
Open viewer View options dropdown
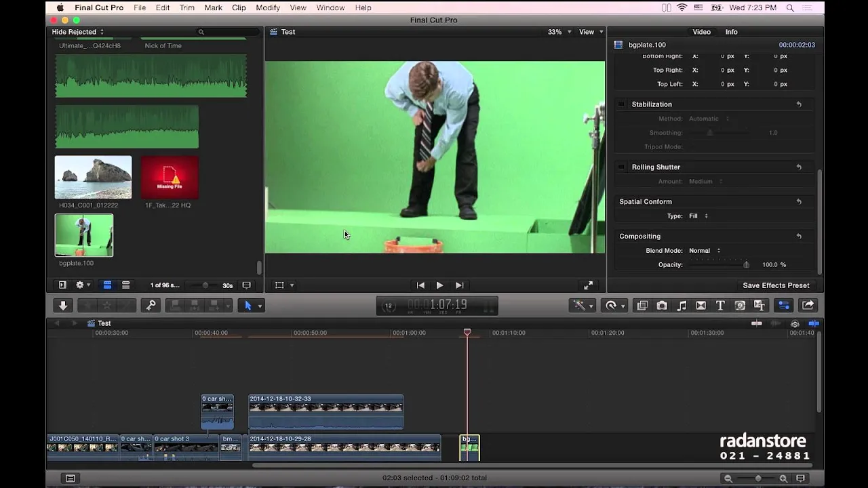[591, 32]
